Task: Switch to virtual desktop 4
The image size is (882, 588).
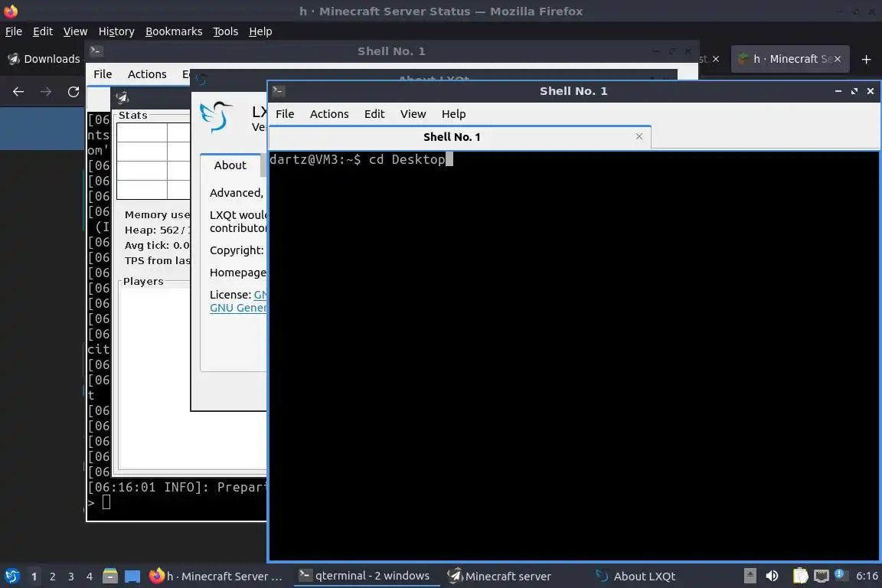Action: coord(90,577)
